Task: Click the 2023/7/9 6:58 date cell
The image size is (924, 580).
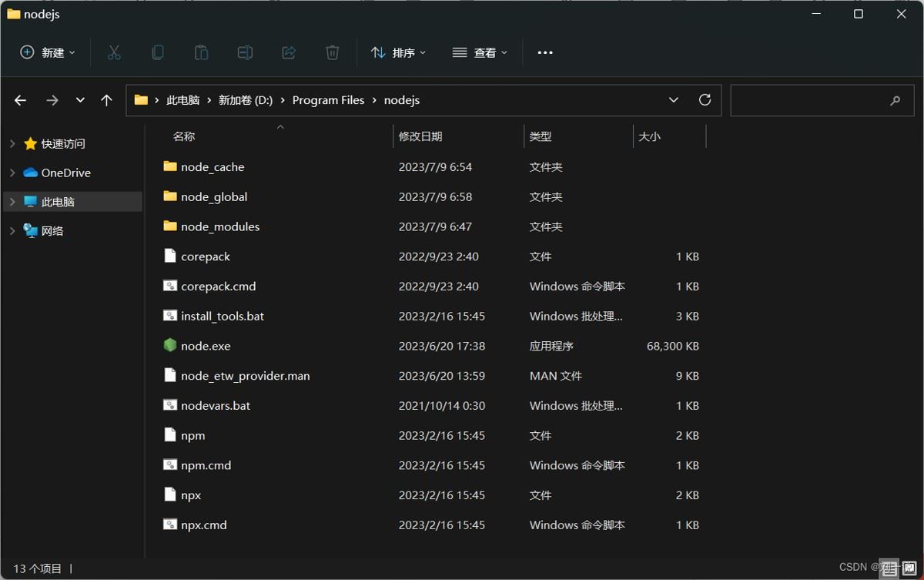Action: [435, 196]
